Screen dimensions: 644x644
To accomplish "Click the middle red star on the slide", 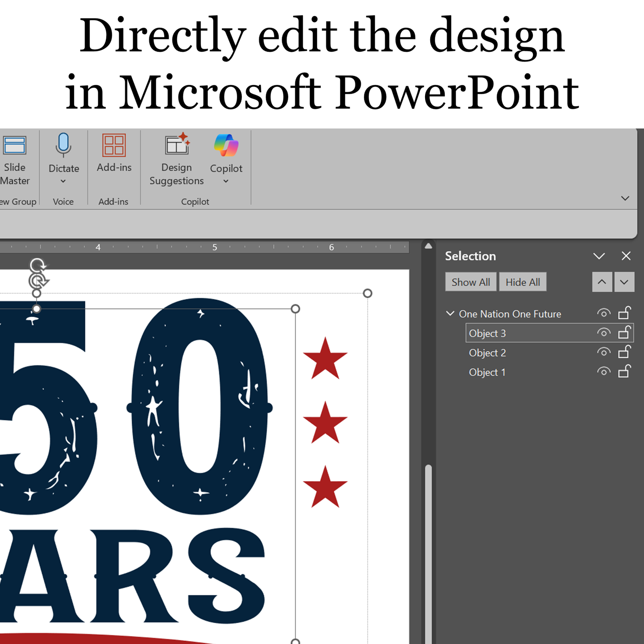I will pyautogui.click(x=325, y=423).
